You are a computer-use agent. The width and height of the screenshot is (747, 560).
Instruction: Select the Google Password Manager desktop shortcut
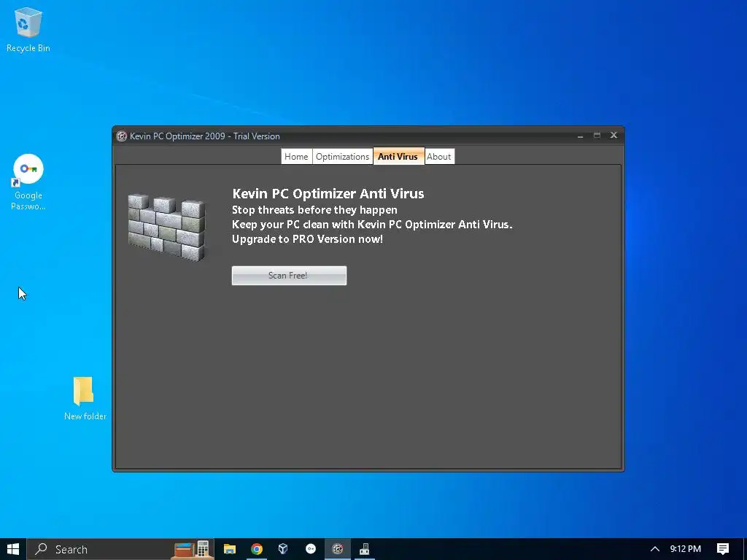tap(28, 182)
